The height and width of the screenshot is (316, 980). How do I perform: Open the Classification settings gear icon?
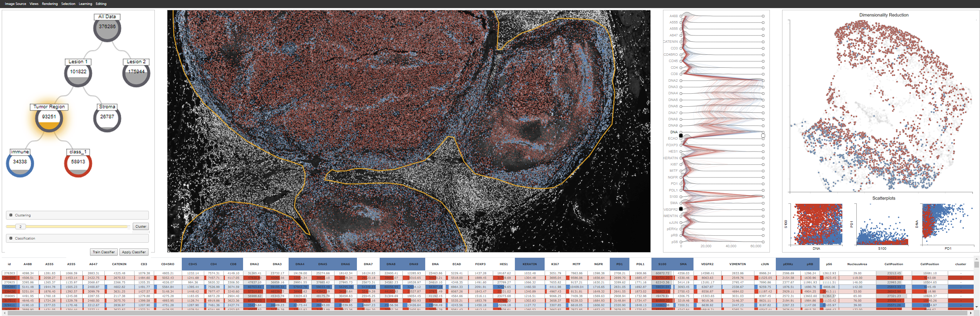11,238
